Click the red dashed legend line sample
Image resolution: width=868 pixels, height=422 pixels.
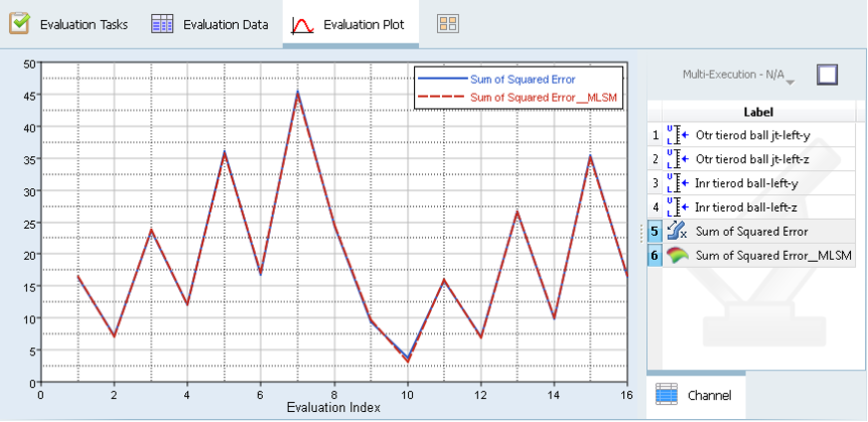coord(442,97)
